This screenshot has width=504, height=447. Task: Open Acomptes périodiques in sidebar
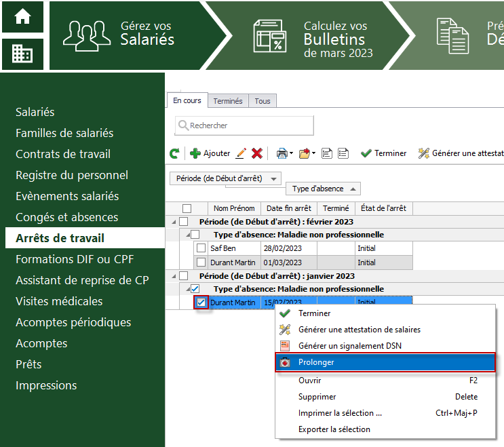click(73, 322)
